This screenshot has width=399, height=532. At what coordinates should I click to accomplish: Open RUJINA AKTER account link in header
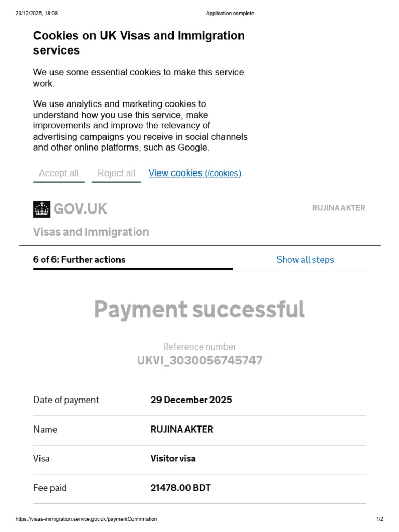[338, 208]
